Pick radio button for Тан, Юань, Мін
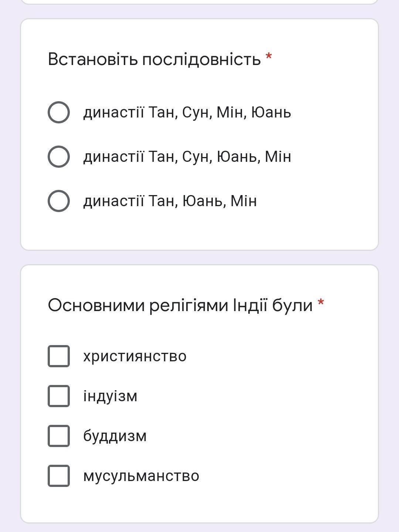399x532 pixels. tap(59, 201)
